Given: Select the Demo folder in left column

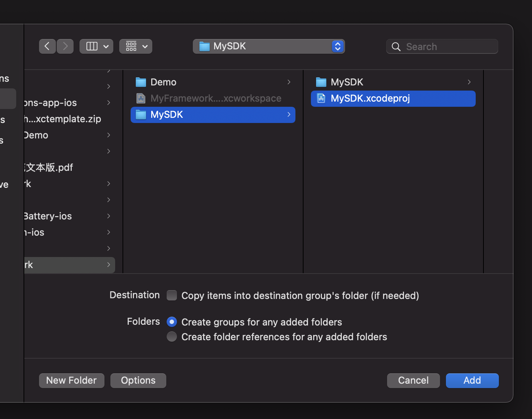Looking at the screenshot, I should pyautogui.click(x=70, y=135).
